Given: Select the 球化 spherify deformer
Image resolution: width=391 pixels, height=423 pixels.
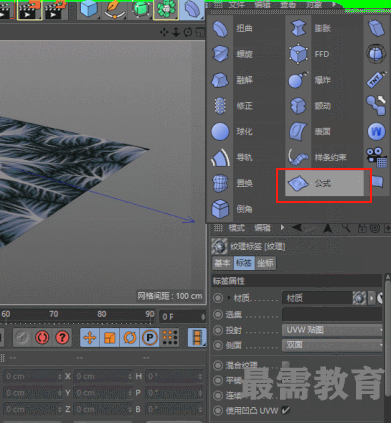Looking at the screenshot, I should click(x=232, y=131).
